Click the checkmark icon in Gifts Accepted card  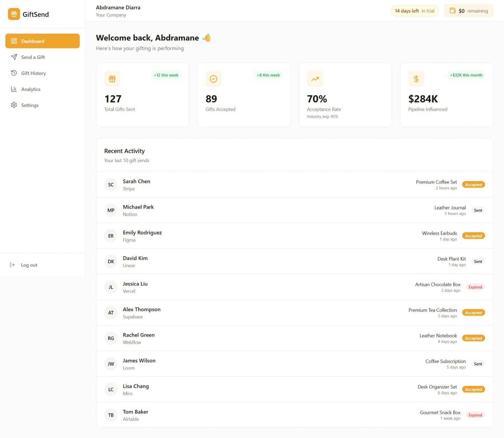pos(213,79)
